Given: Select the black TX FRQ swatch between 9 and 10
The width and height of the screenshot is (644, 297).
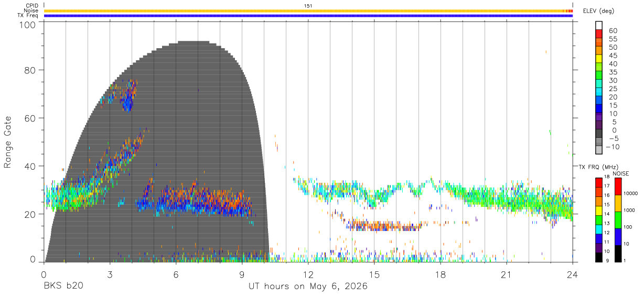Looking at the screenshot, I should (599, 256).
